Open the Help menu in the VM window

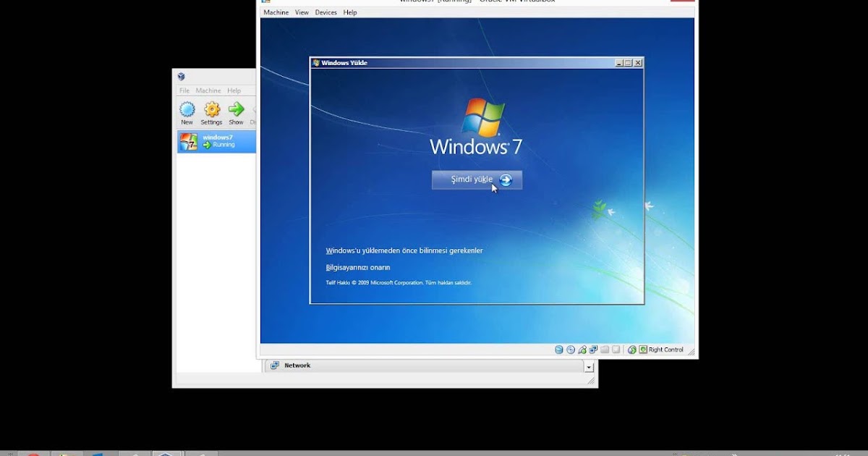[350, 12]
